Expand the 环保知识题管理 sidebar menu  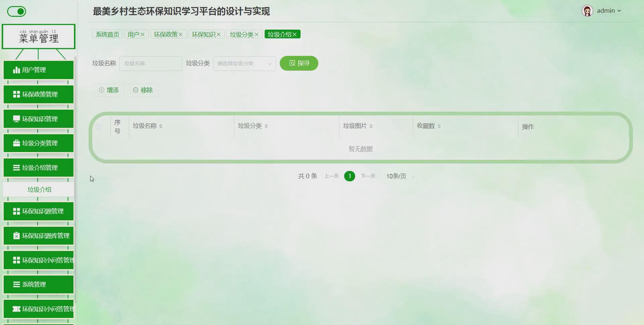click(x=39, y=211)
